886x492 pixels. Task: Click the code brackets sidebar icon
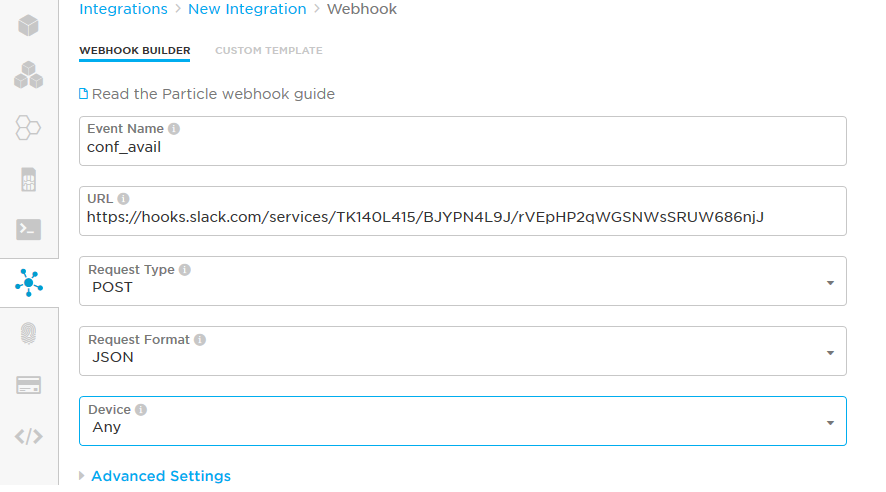tap(29, 436)
